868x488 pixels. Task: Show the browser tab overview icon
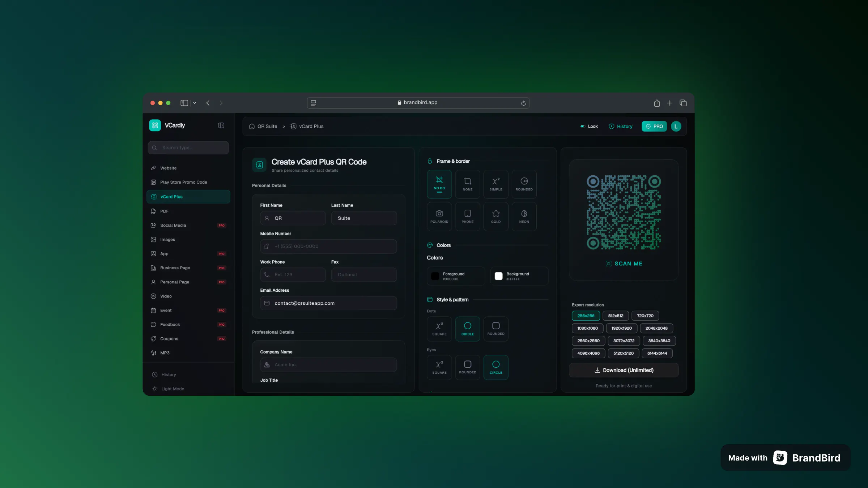(x=683, y=103)
